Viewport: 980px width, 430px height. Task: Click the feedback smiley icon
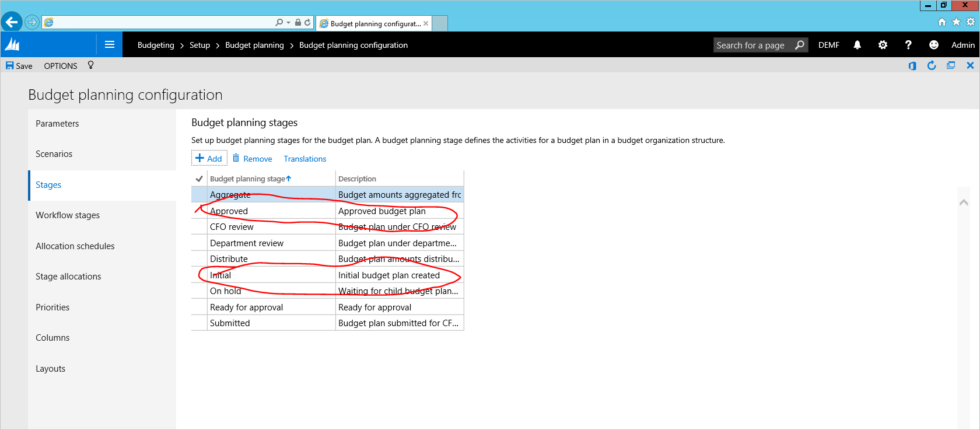[933, 45]
